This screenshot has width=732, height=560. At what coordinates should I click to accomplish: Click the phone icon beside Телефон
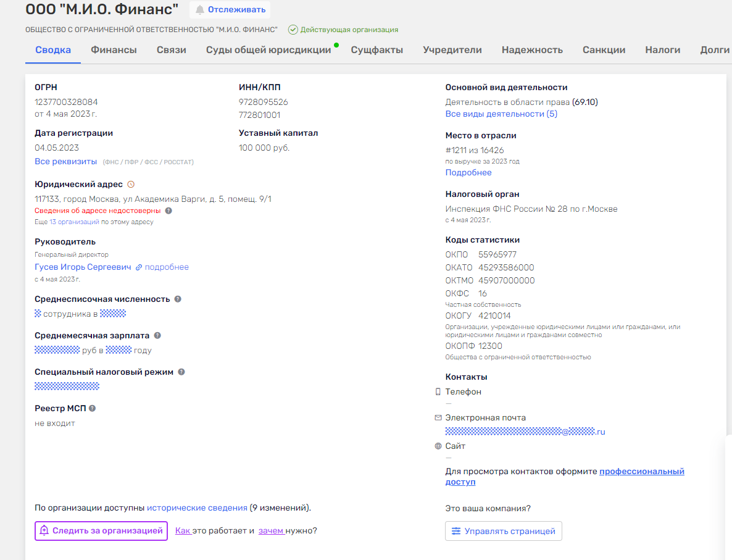coord(438,392)
